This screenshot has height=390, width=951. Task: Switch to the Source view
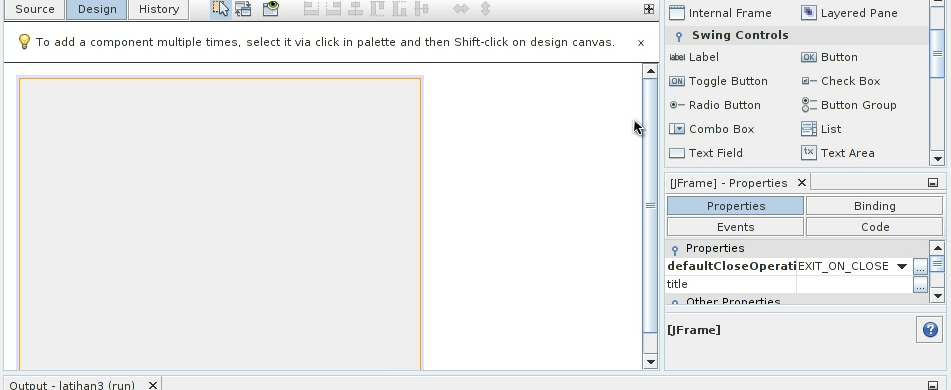[35, 9]
